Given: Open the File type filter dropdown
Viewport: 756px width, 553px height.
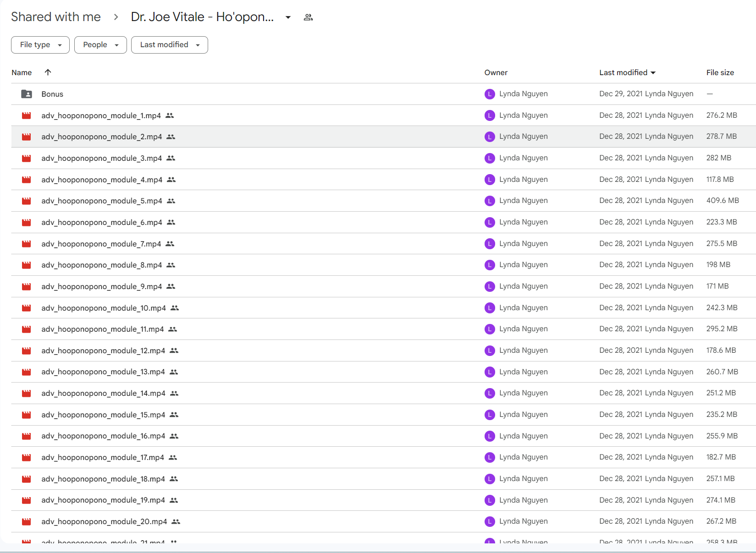Looking at the screenshot, I should click(x=40, y=45).
